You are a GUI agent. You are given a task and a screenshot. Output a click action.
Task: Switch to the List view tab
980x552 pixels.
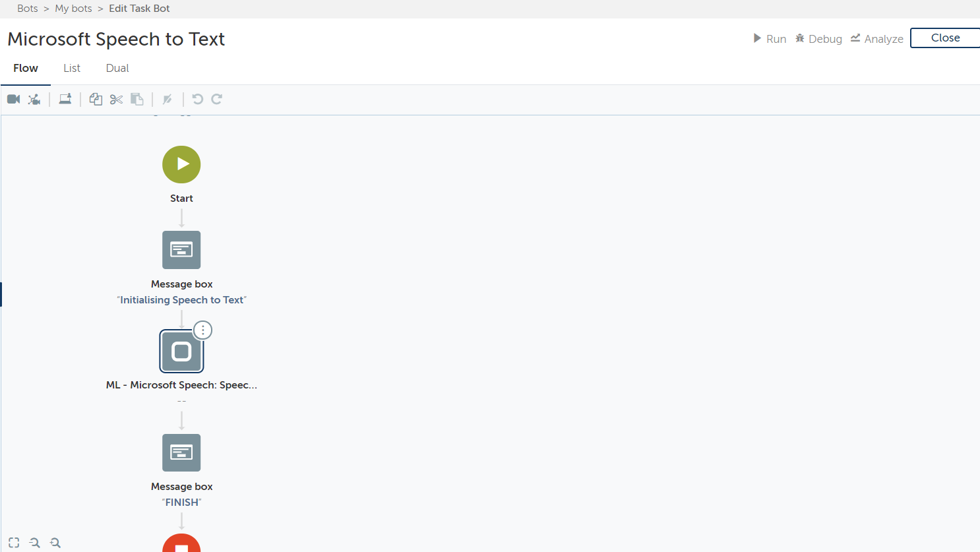click(72, 68)
